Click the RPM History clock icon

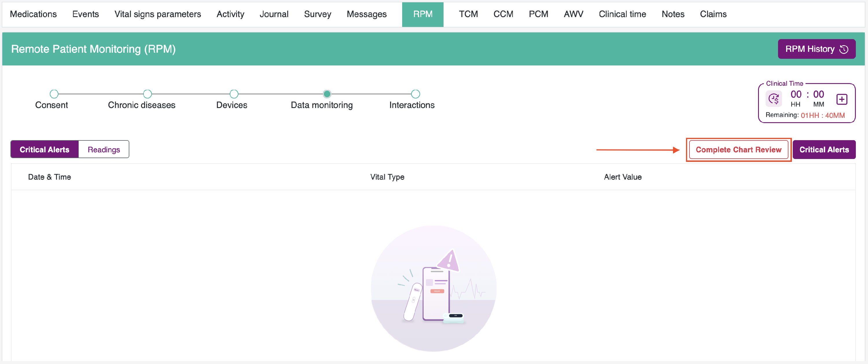(844, 49)
